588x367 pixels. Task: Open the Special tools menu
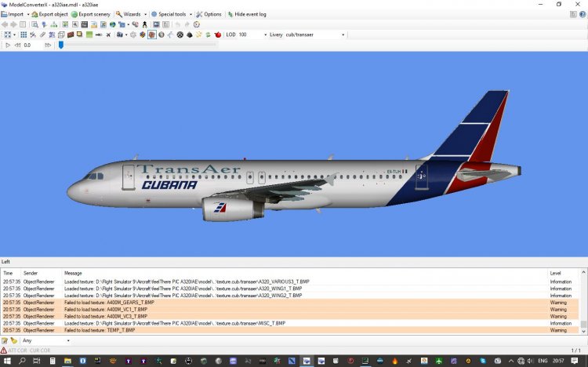click(x=169, y=14)
